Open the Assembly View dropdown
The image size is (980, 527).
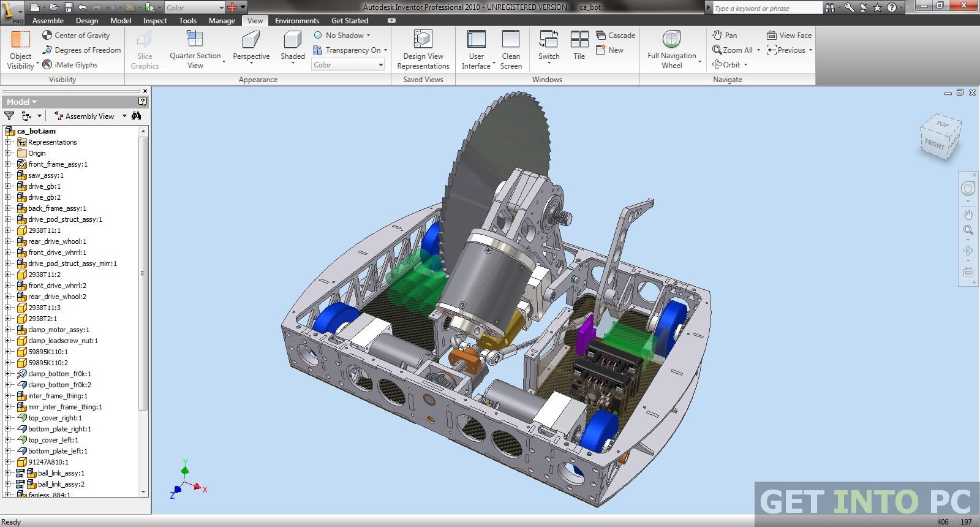coord(124,116)
